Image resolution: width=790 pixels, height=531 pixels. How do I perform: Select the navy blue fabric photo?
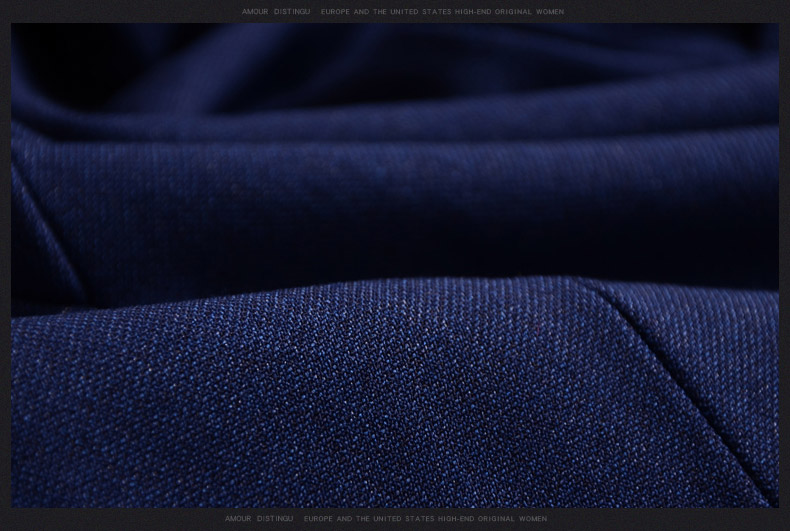(395, 265)
